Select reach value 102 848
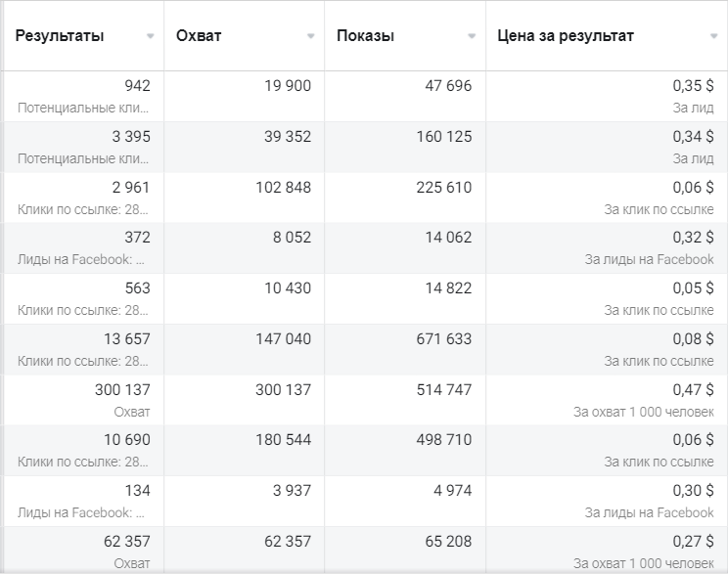The height and width of the screenshot is (574, 728). click(x=283, y=187)
